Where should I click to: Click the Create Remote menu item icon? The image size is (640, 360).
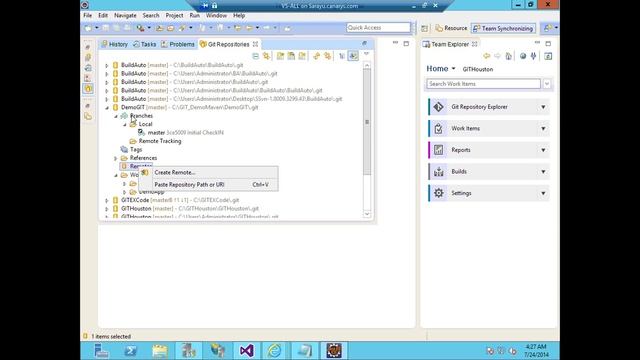[x=145, y=172]
